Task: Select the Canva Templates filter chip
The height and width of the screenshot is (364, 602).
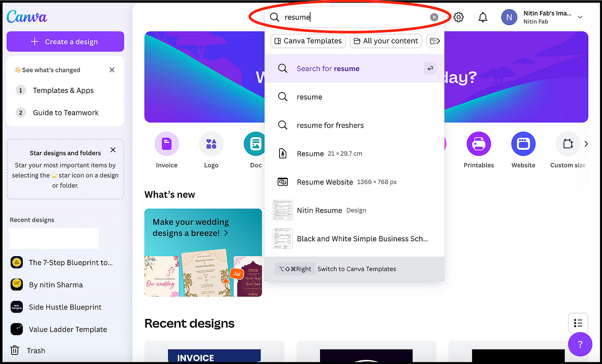Action: click(x=308, y=41)
